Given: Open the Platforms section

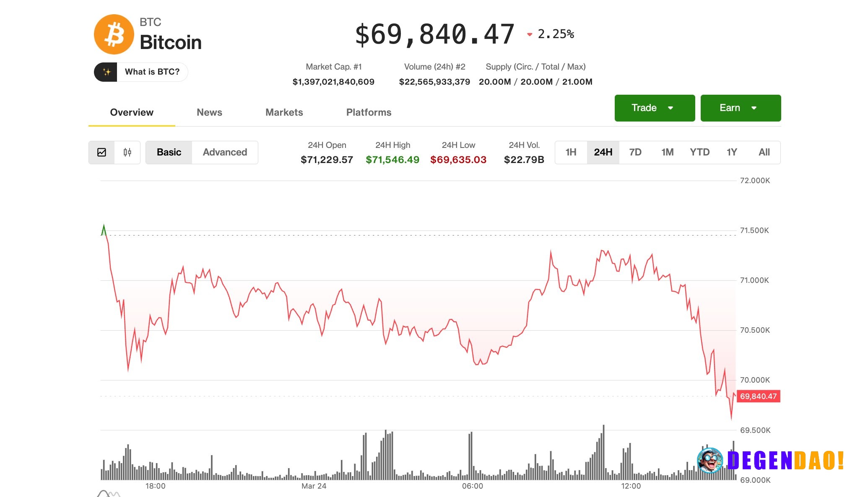Looking at the screenshot, I should (x=368, y=112).
